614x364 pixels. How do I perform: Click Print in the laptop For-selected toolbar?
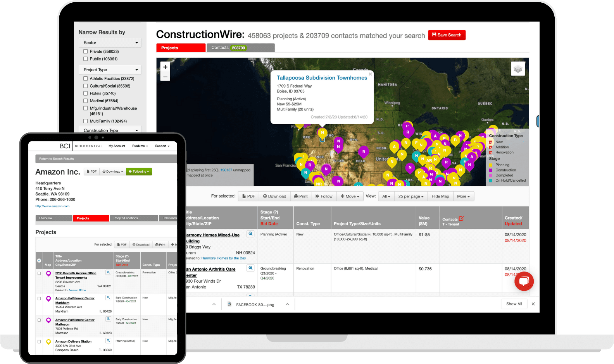coord(301,196)
